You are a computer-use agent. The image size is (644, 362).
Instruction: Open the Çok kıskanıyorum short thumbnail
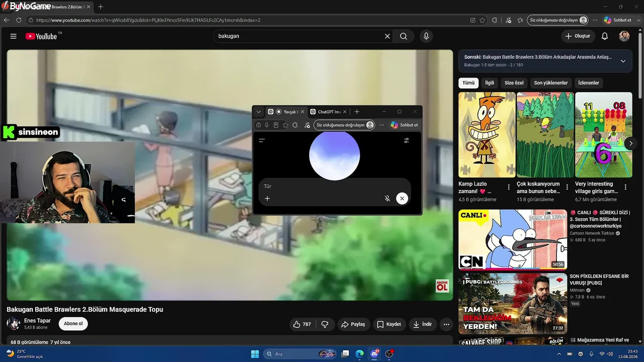545,134
